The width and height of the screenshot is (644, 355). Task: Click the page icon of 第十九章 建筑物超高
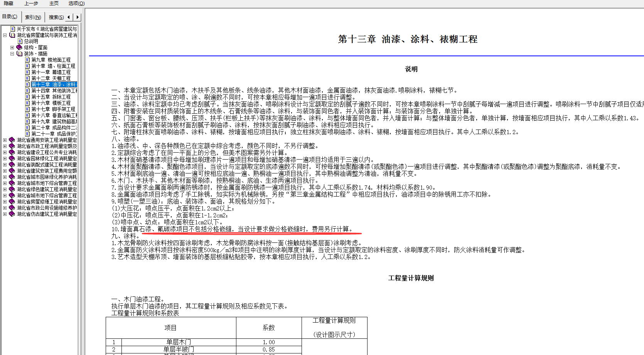27,121
